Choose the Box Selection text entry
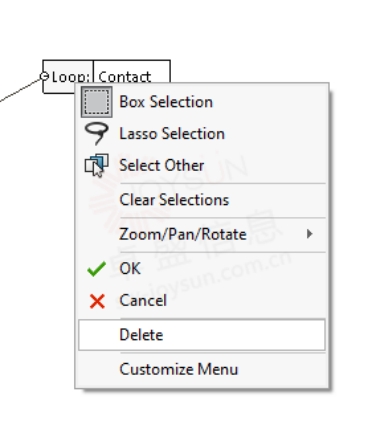 pyautogui.click(x=166, y=102)
